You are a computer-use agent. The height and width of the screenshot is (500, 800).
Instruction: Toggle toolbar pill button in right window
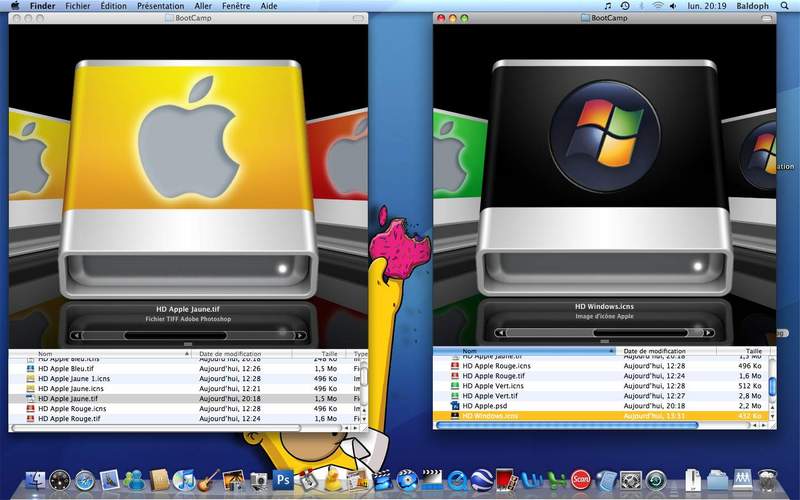pyautogui.click(x=767, y=18)
